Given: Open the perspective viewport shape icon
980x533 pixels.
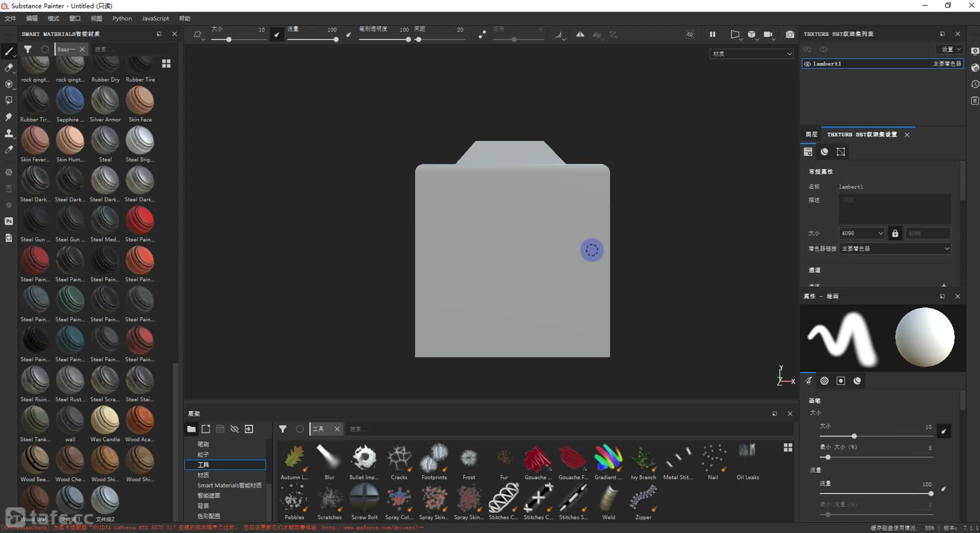Looking at the screenshot, I should (735, 35).
